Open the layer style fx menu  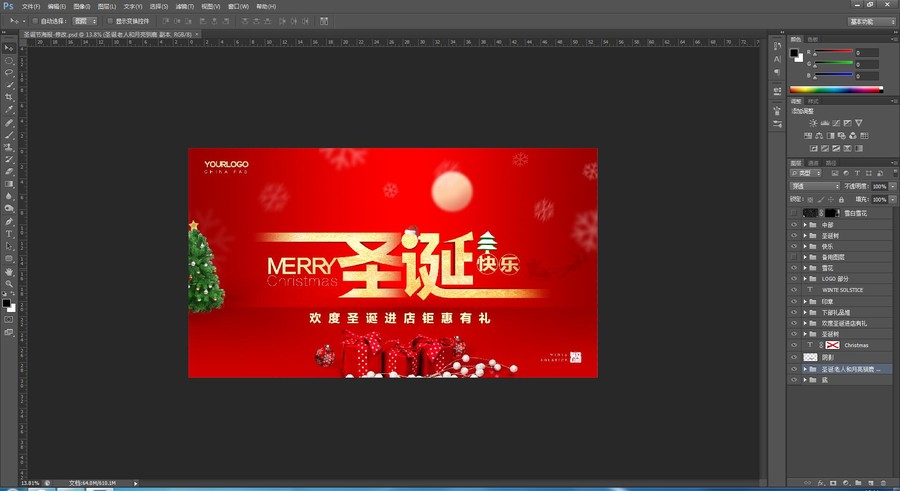pos(820,484)
